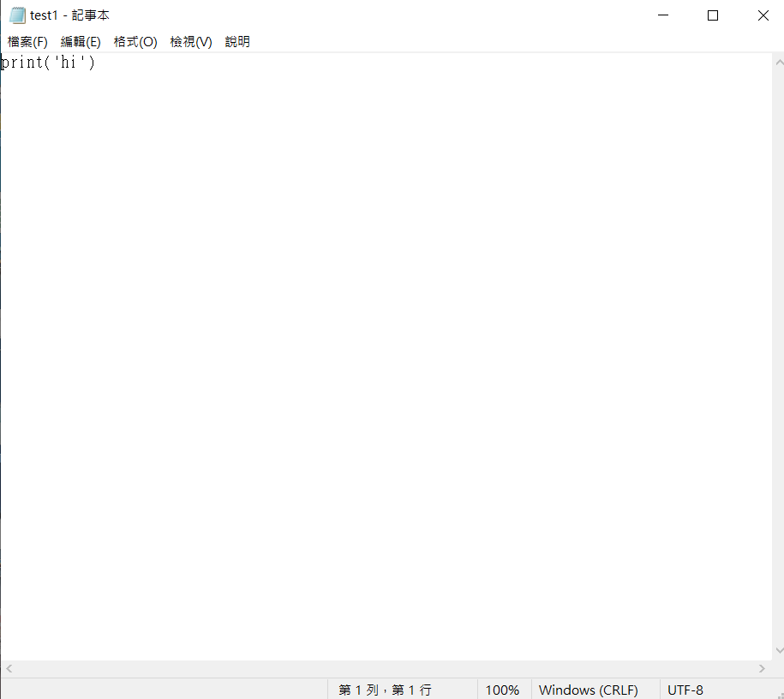Open the 檔案(F) file menu

[27, 41]
